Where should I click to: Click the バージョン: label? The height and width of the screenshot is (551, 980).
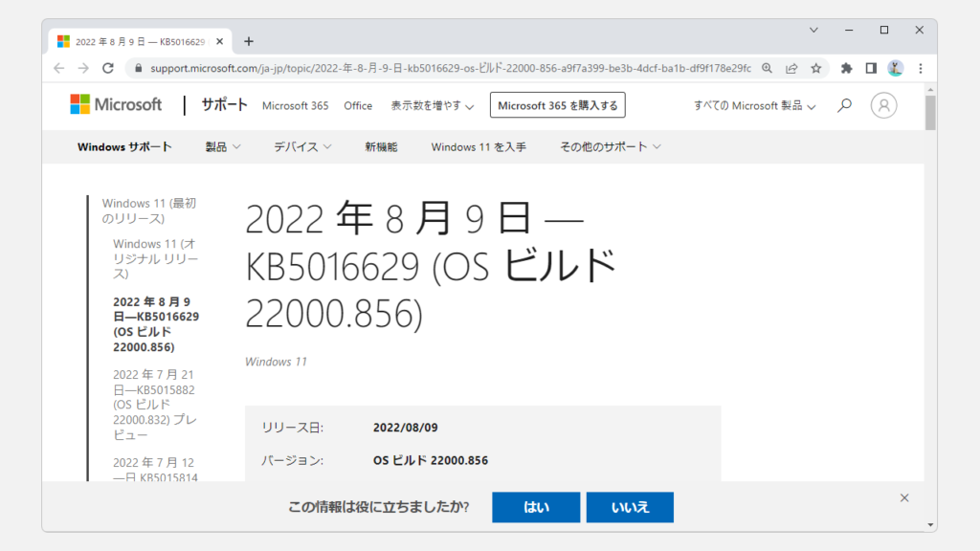tap(292, 460)
